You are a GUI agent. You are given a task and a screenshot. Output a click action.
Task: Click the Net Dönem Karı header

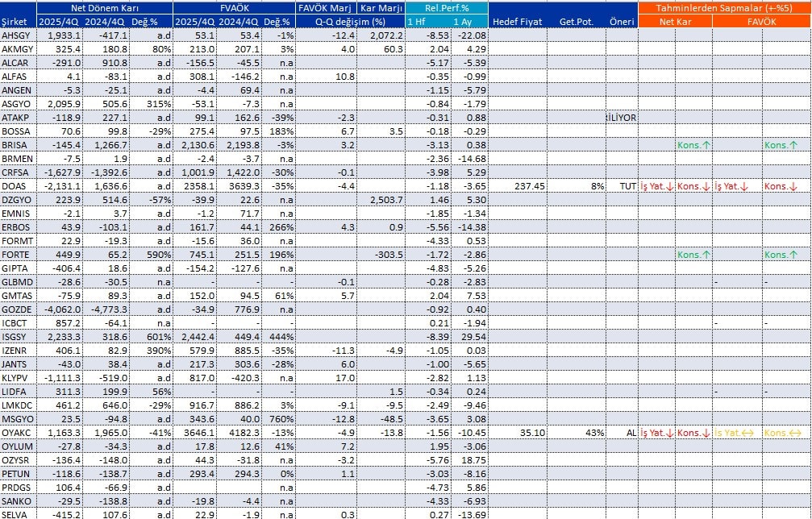click(105, 8)
